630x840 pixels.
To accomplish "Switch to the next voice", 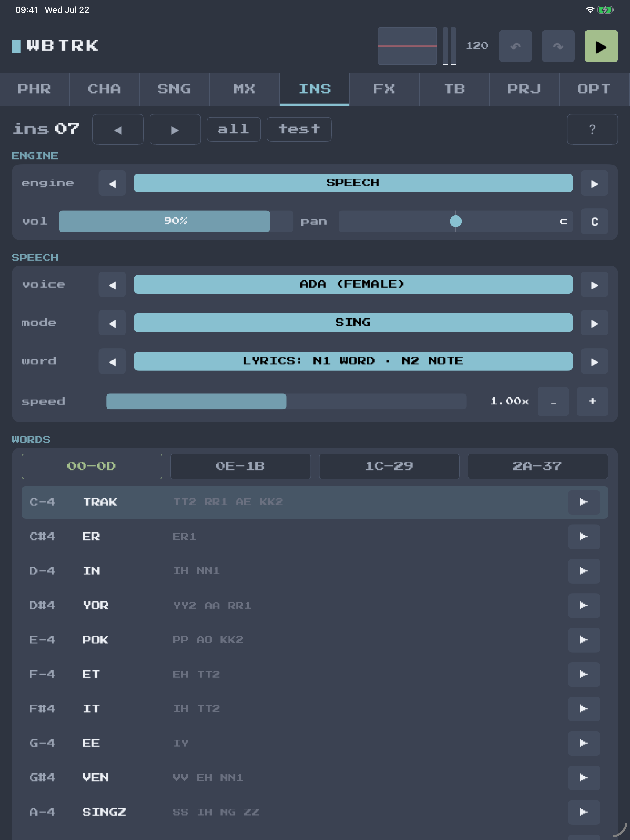I will pyautogui.click(x=594, y=285).
